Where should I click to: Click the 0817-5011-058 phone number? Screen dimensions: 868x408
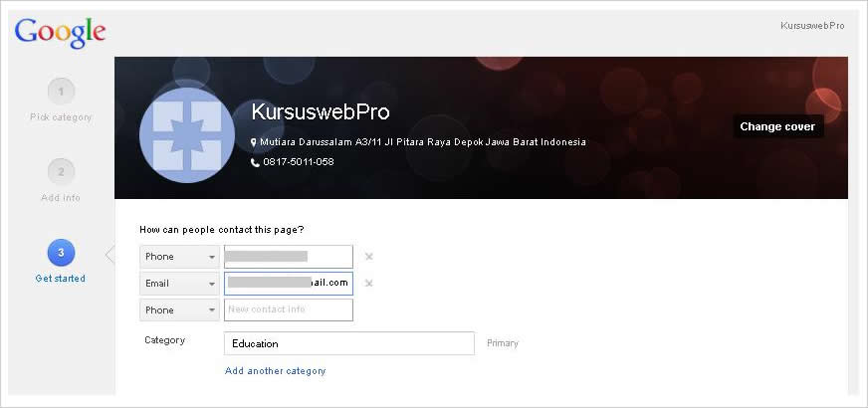[299, 162]
